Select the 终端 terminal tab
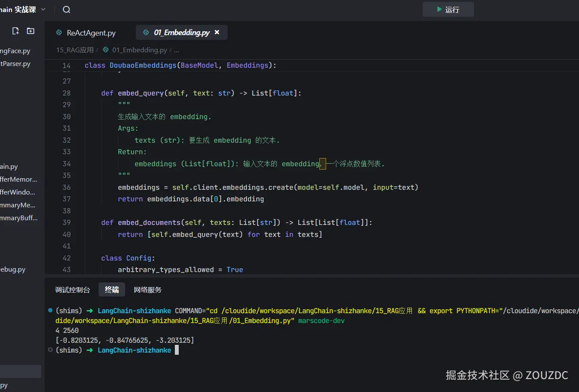Screen dimensions: 579x392 pyautogui.click(x=112, y=290)
